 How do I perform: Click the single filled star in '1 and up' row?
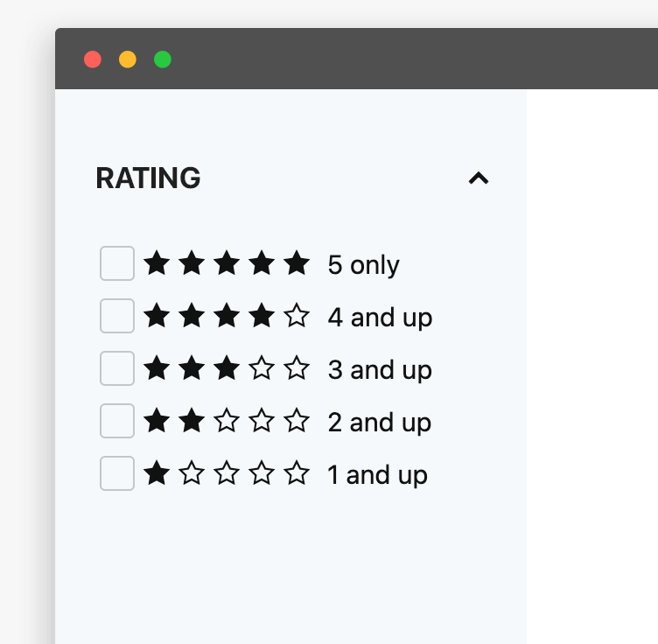pyautogui.click(x=157, y=472)
